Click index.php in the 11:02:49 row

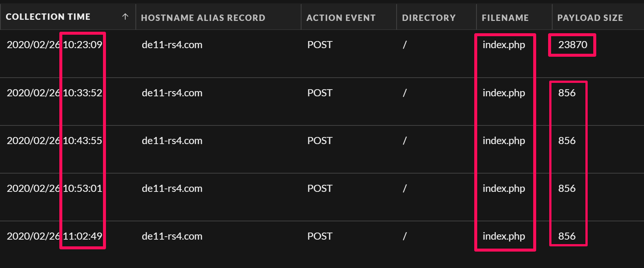(x=504, y=236)
